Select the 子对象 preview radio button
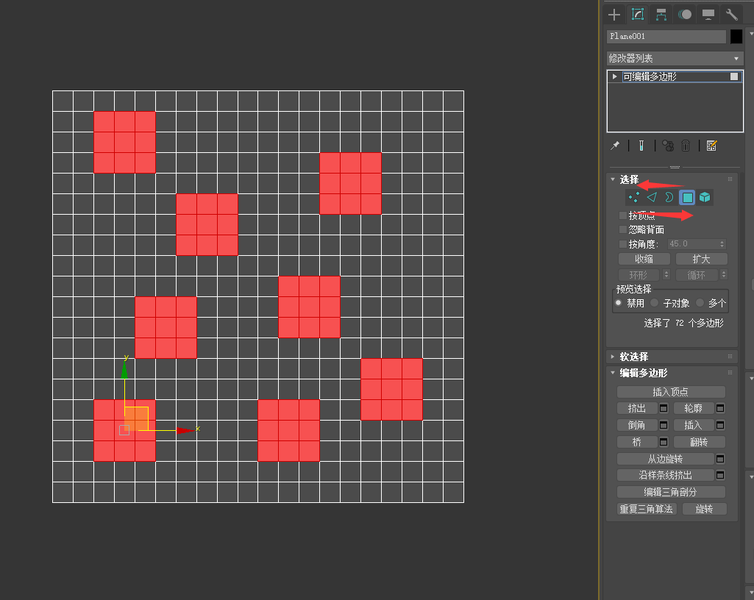Screen dimensions: 754x600 (654, 303)
